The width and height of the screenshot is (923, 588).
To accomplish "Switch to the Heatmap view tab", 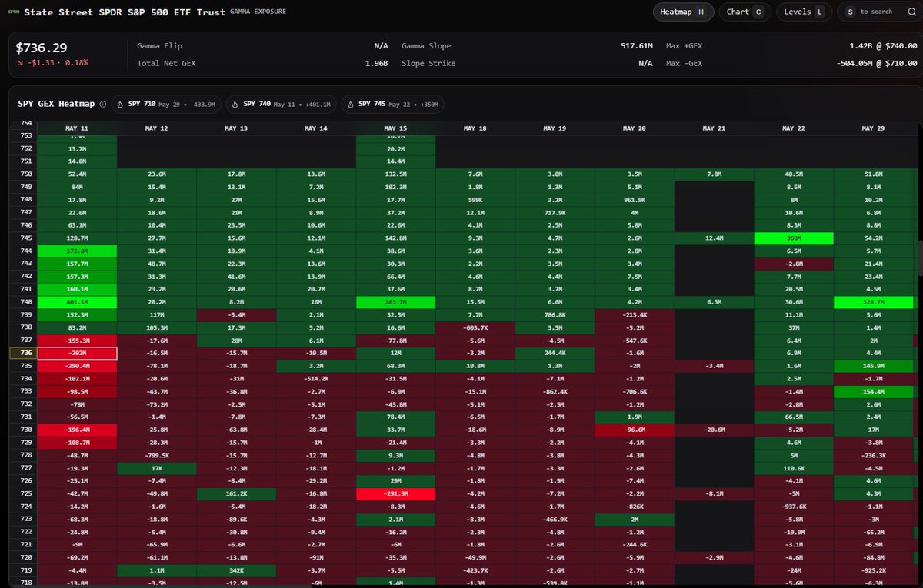I will [x=684, y=12].
